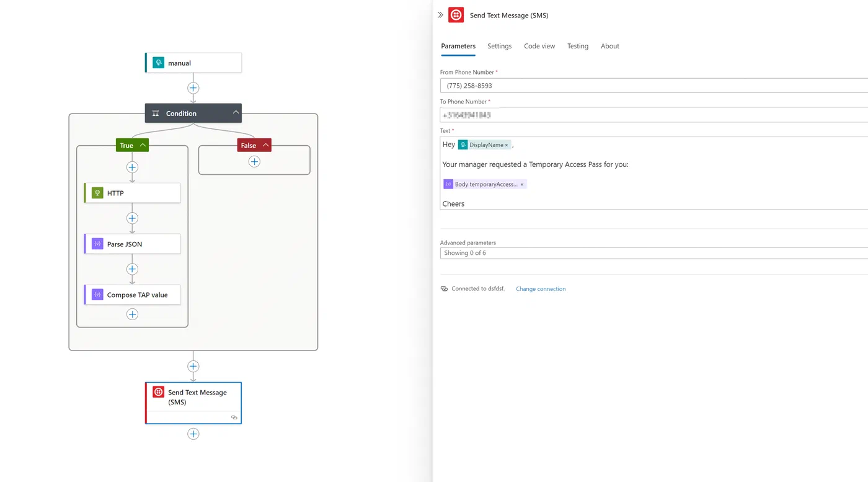Click the Cheers line in Text field
This screenshot has height=482, width=868.
pyautogui.click(x=453, y=203)
